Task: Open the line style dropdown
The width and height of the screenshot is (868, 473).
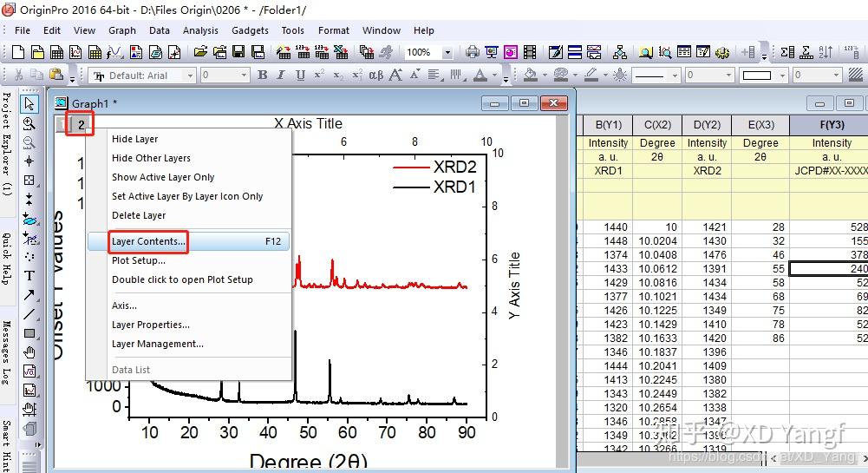Action: [x=675, y=75]
